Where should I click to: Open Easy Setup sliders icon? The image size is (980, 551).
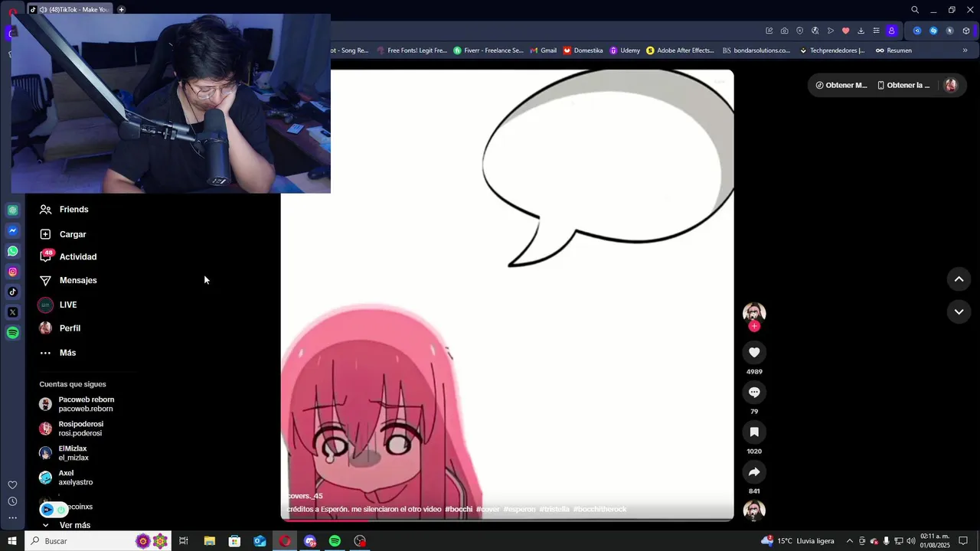coord(876,31)
